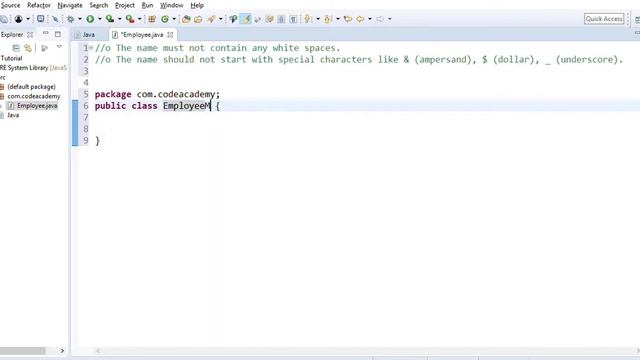The height and width of the screenshot is (360, 640).
Task: Select the Tutorial project in Explorer
Action: [x=11, y=58]
